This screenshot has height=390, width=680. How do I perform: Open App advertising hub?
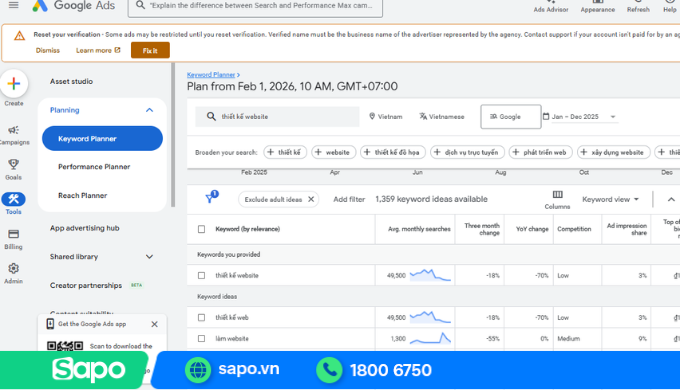point(85,228)
